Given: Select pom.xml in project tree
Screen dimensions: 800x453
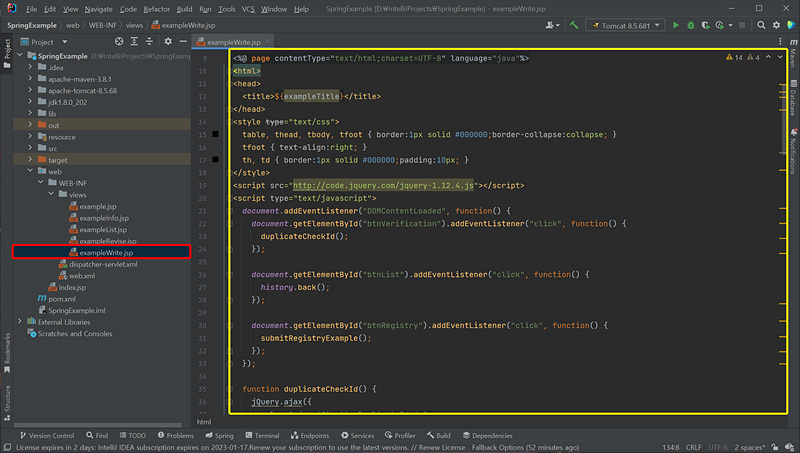Looking at the screenshot, I should pos(62,299).
